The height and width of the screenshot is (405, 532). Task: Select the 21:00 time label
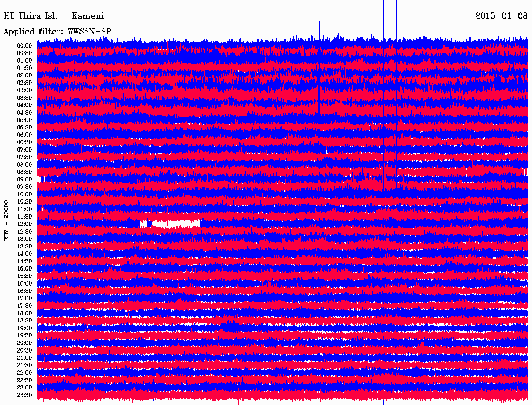coord(24,358)
